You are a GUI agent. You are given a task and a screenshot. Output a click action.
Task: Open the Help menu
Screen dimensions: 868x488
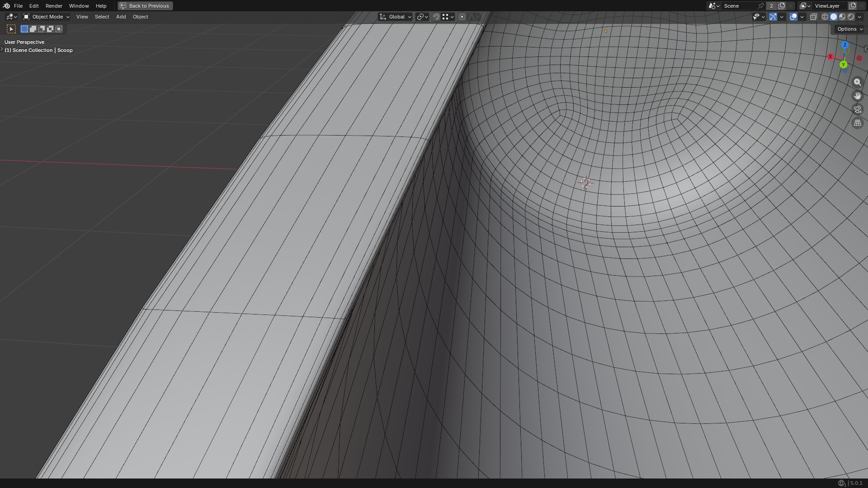(101, 6)
